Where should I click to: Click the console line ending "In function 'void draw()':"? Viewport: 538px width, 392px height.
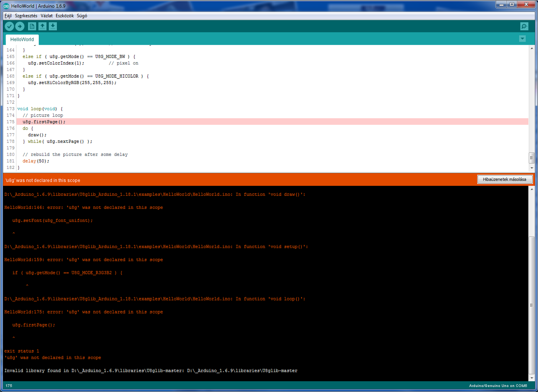pos(155,195)
